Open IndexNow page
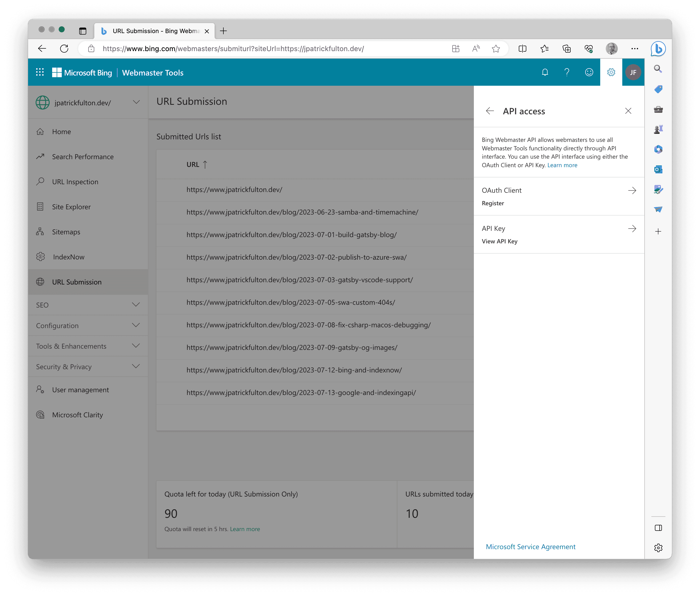The height and width of the screenshot is (596, 700). (88, 257)
